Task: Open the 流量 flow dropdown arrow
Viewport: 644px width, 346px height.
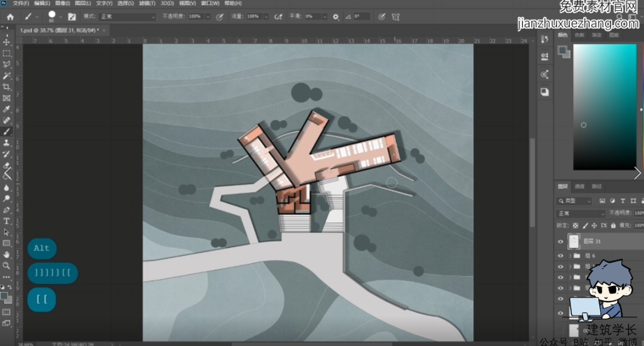Action: (x=266, y=17)
